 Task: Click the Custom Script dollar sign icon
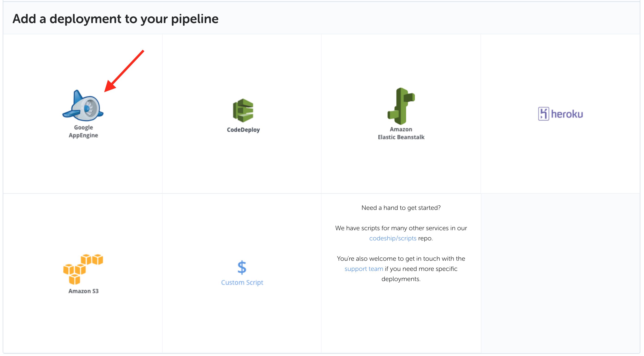[242, 267]
